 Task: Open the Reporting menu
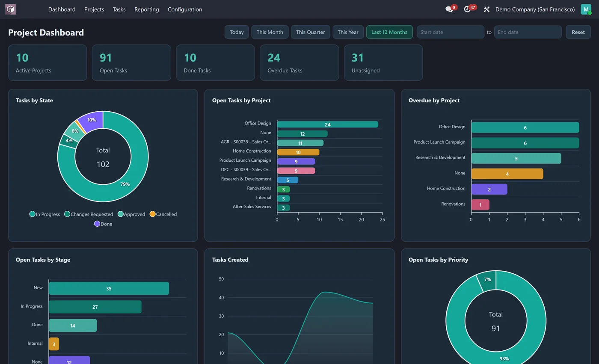click(x=146, y=9)
